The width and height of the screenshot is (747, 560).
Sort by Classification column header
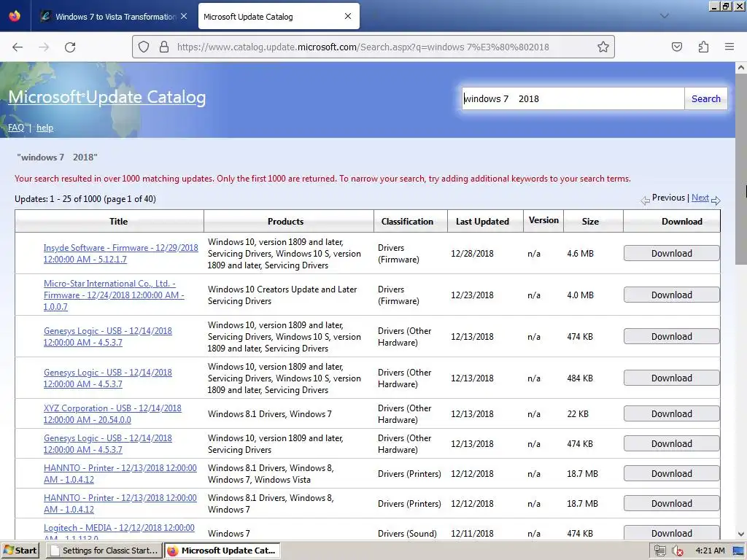point(407,222)
